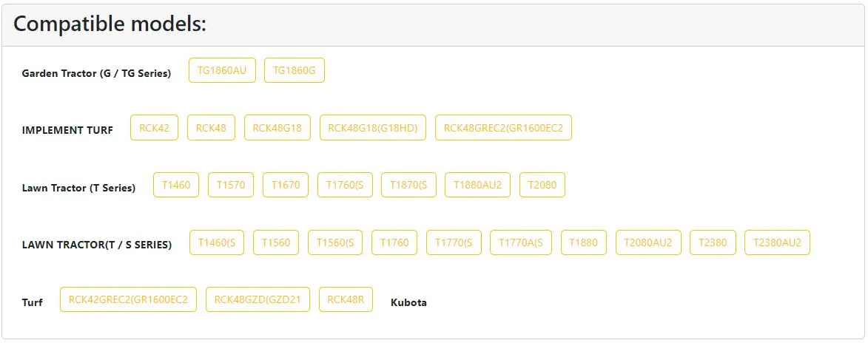
Task: Click the TG1860AU model button
Action: tap(222, 70)
